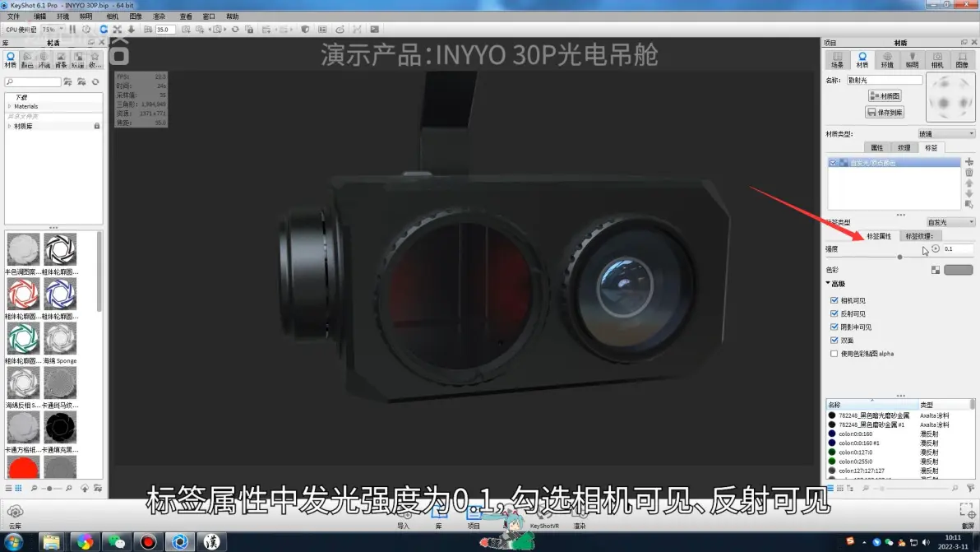Click the reset camera circular-arrows icon
The width and height of the screenshot is (980, 552).
point(235,30)
